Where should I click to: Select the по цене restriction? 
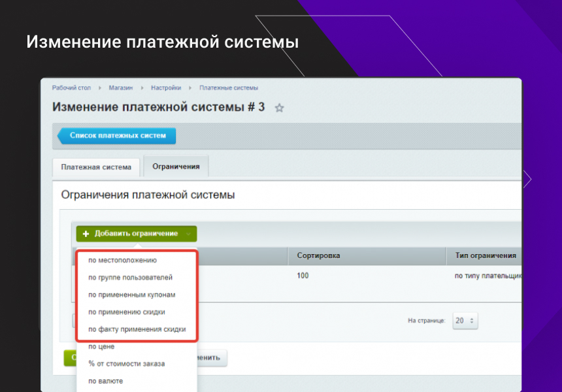coord(101,347)
